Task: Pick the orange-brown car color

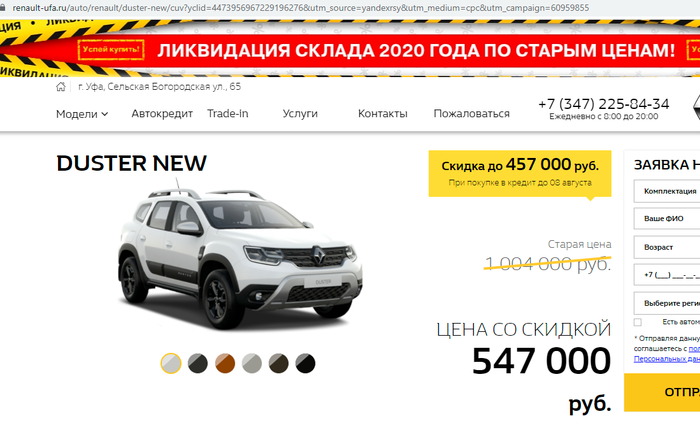Action: tap(225, 363)
